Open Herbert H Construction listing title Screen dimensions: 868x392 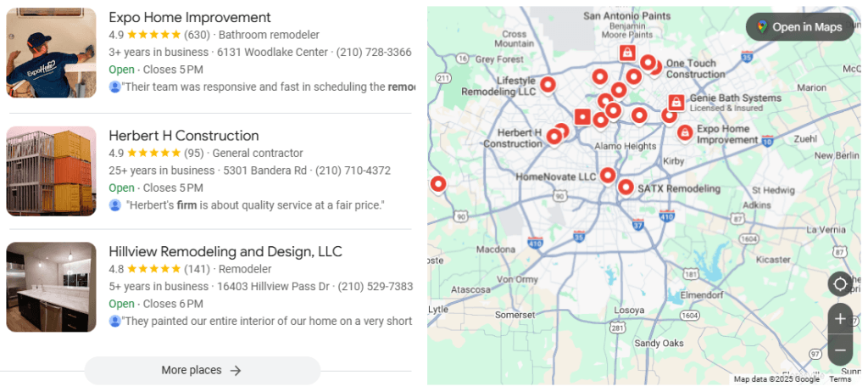(x=184, y=136)
